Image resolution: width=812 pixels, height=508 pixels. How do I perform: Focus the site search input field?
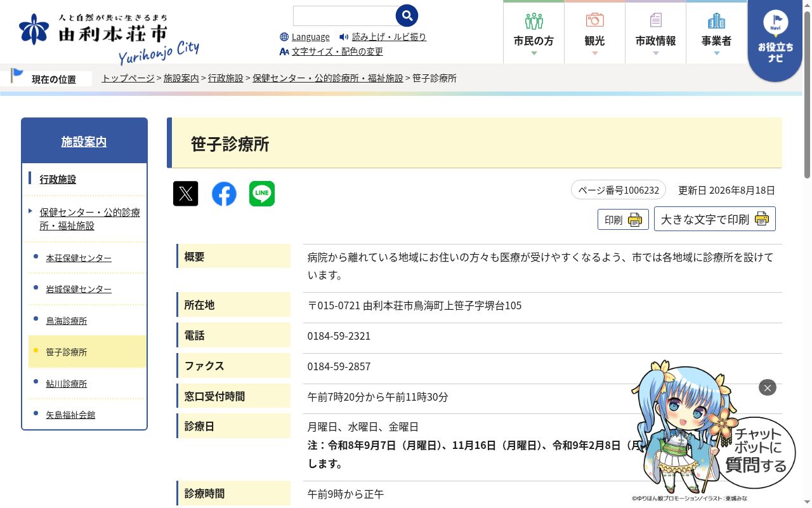[x=344, y=16]
